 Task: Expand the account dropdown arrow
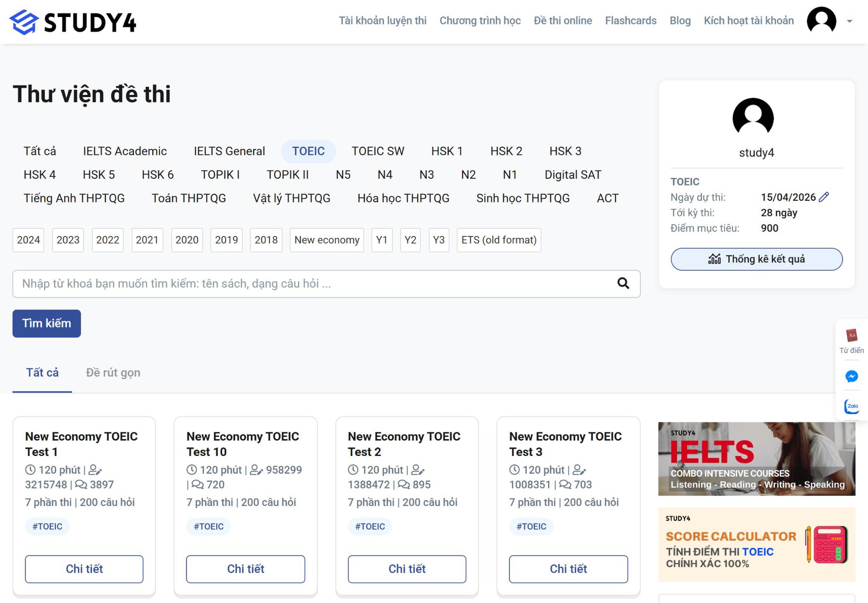coord(849,21)
